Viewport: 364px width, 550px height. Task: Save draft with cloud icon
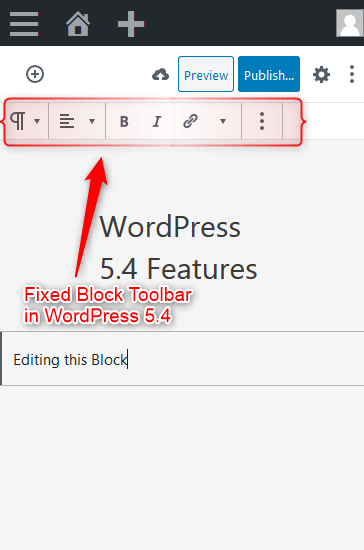(161, 75)
